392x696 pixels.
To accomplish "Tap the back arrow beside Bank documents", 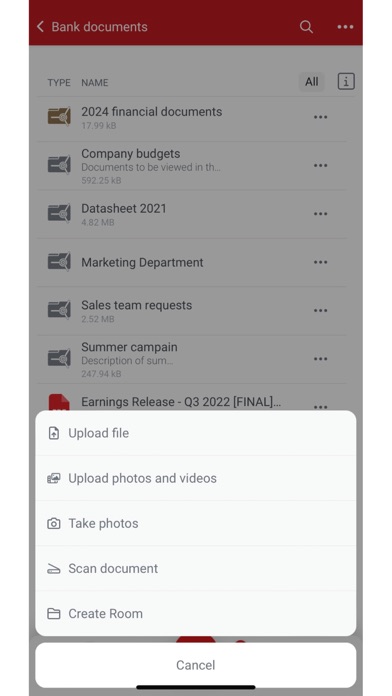I will pyautogui.click(x=40, y=27).
